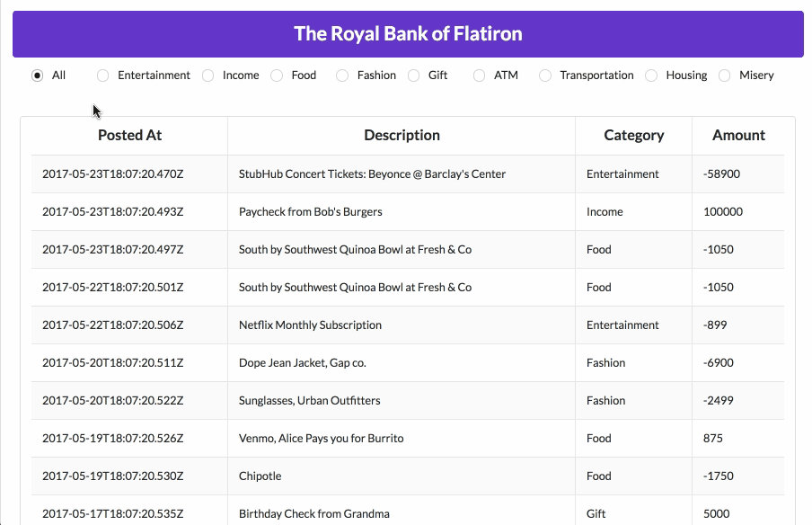Choose the Transportation radio button
This screenshot has width=812, height=525.
545,76
